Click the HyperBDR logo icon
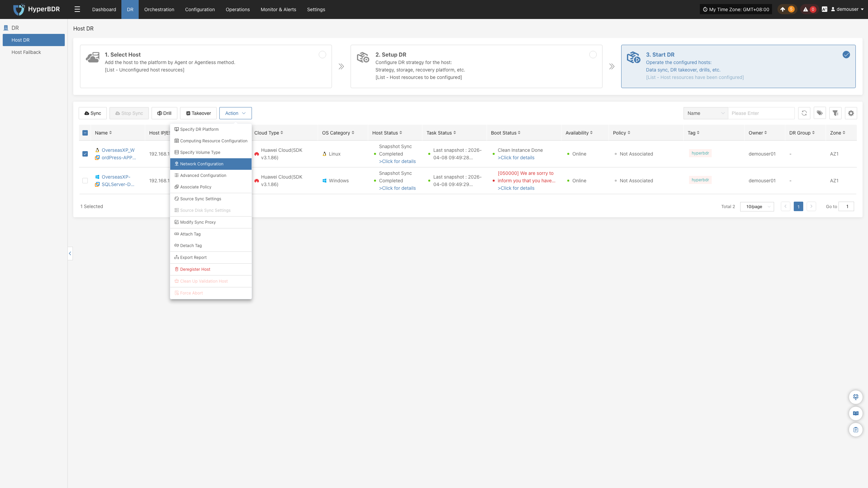Image resolution: width=868 pixels, height=488 pixels. tap(19, 9)
